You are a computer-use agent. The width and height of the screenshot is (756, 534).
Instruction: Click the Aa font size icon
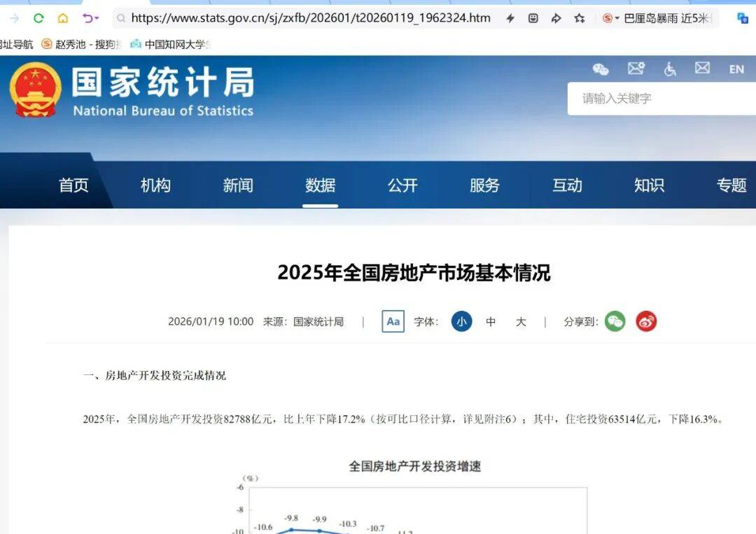(x=393, y=321)
